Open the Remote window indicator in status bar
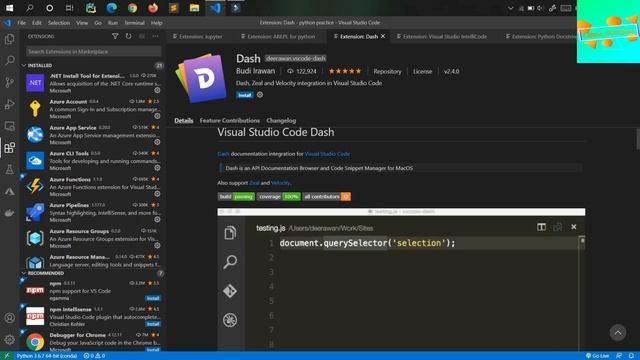The width and height of the screenshot is (640, 360). pos(7,356)
